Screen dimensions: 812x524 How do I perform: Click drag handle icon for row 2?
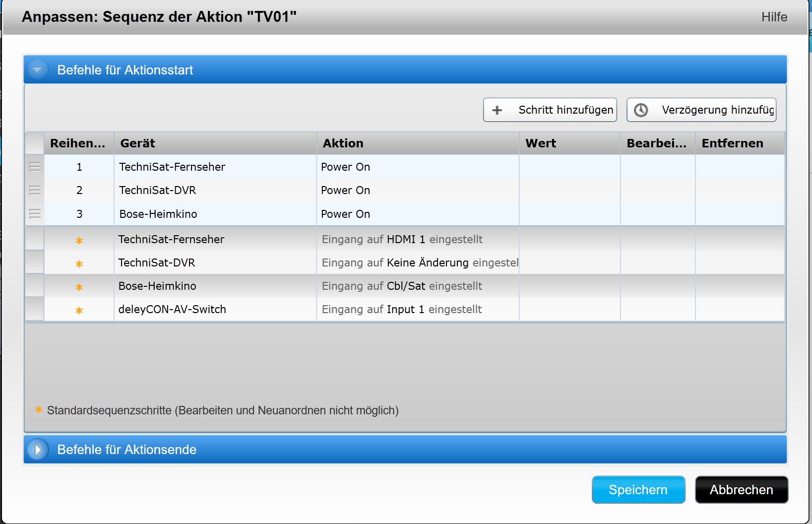point(35,191)
